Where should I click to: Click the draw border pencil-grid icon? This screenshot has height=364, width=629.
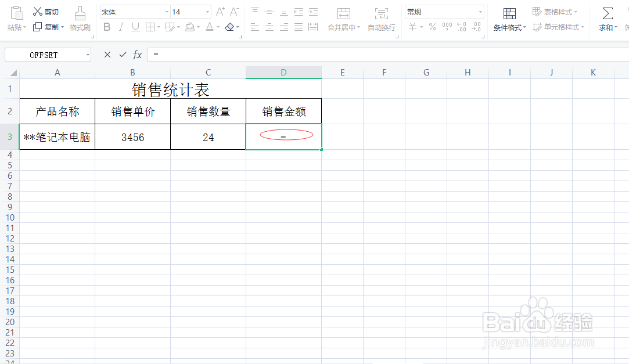click(x=170, y=27)
